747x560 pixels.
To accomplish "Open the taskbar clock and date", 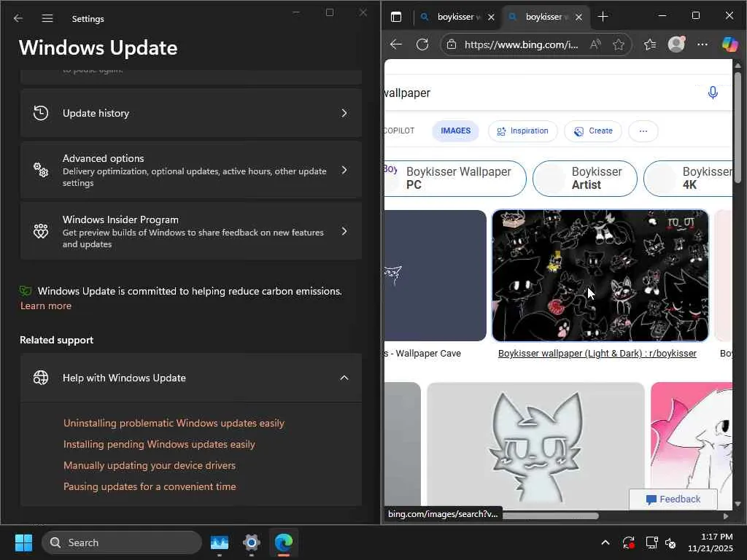I will 710,542.
